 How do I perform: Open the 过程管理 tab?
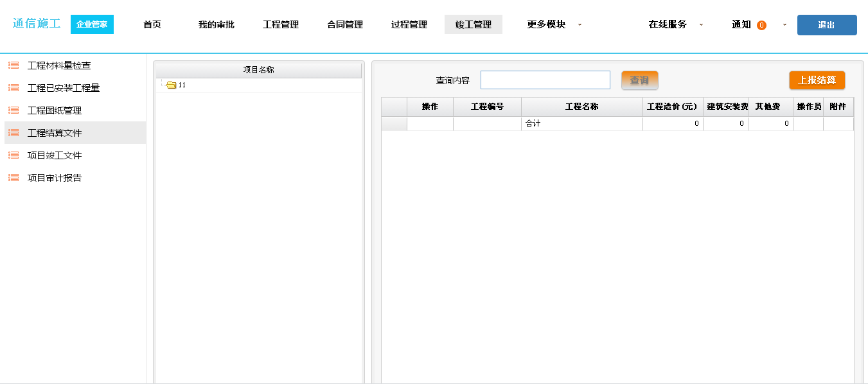409,24
